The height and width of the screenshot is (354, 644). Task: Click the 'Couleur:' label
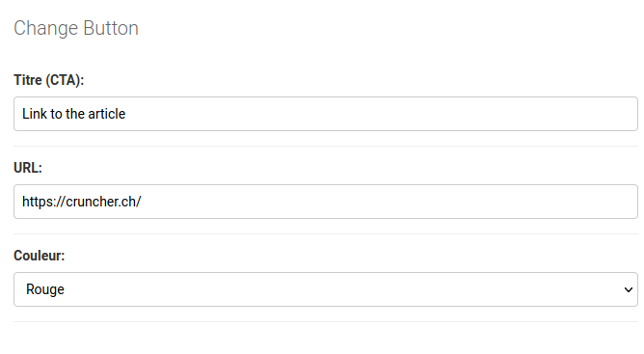pos(40,256)
